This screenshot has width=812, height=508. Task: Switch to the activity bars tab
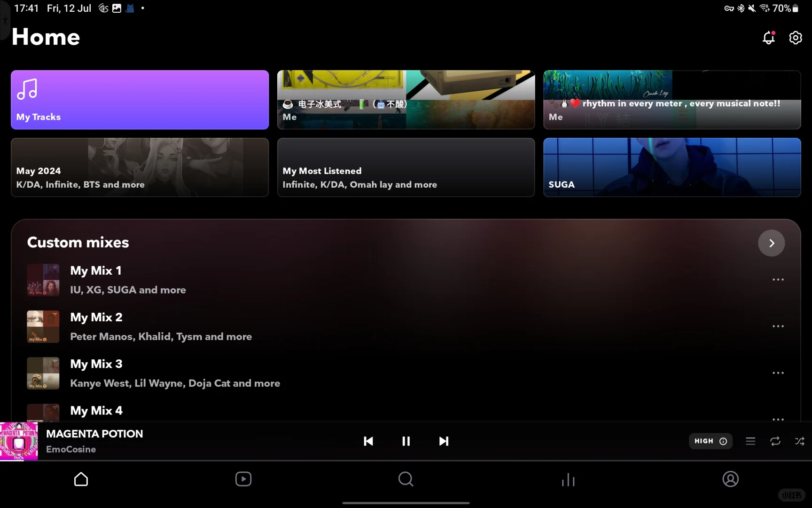(x=568, y=479)
